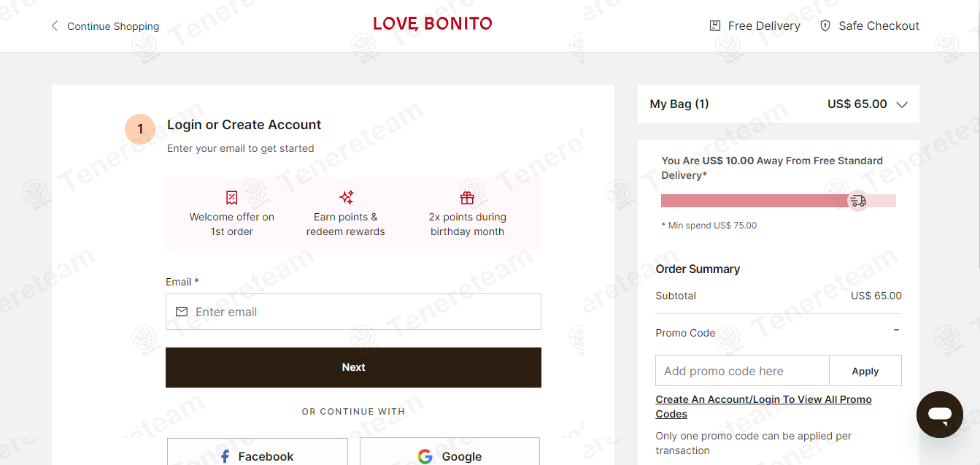Apply the promo code

pyautogui.click(x=865, y=371)
